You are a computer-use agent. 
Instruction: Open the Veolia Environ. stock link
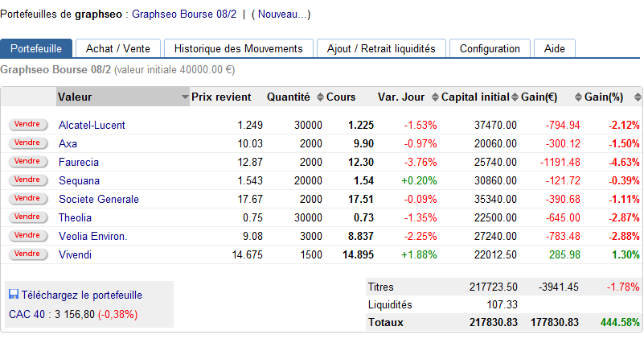pyautogui.click(x=92, y=236)
